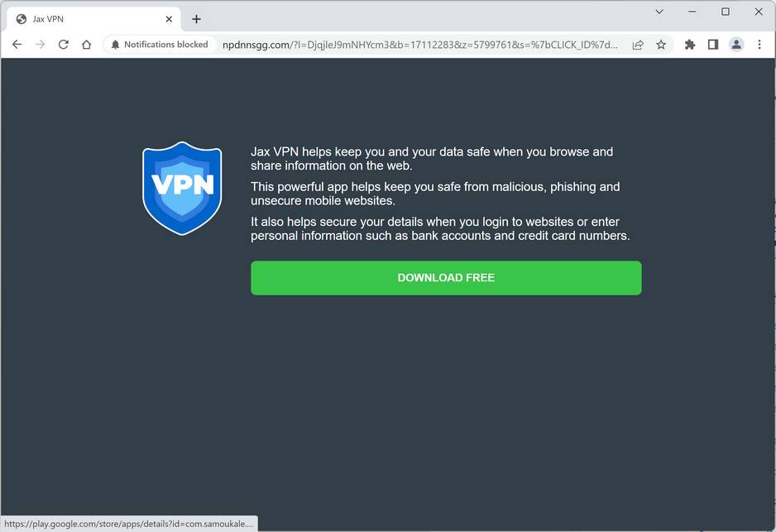Viewport: 776px width, 532px height.
Task: Expand the tab search chevron
Action: [659, 12]
